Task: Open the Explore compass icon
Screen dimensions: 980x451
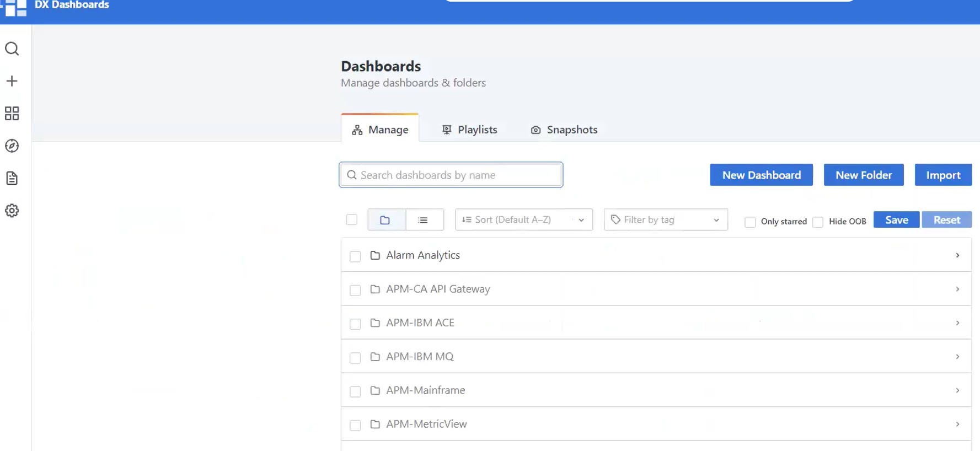Action: coord(12,146)
